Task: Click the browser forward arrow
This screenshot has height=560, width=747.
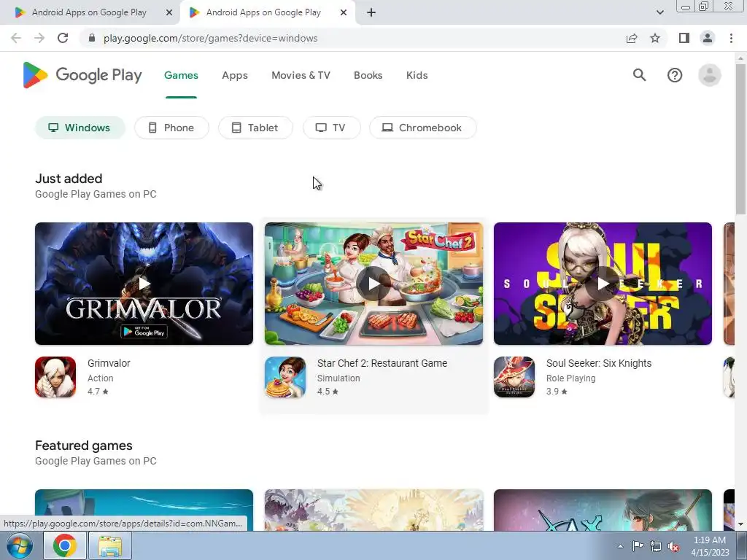Action: (x=39, y=38)
